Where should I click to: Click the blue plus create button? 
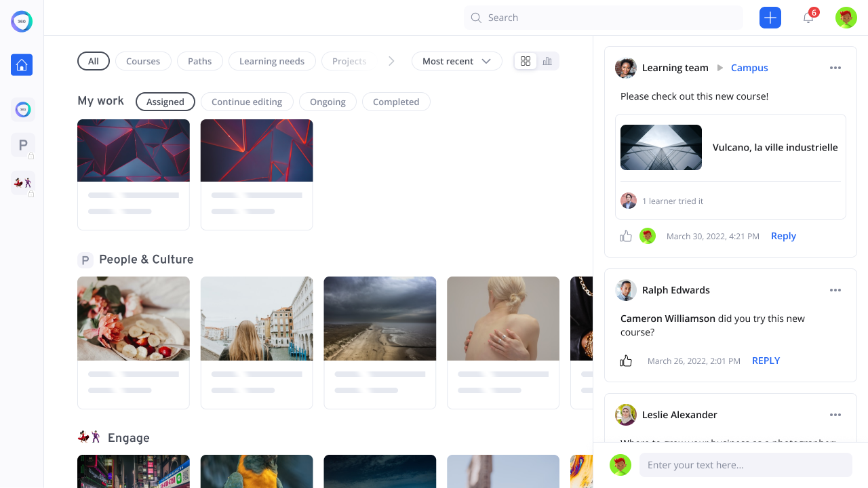pos(770,18)
